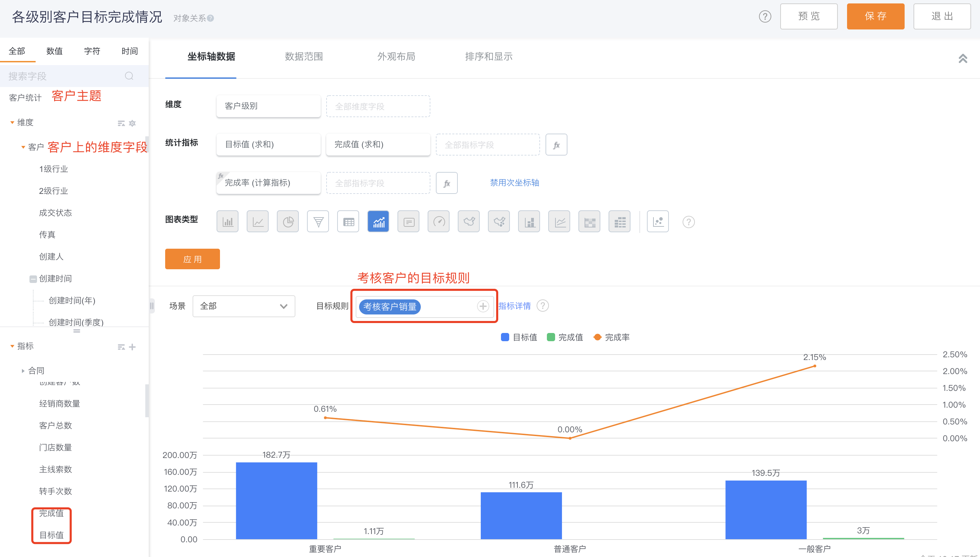Select 完成值 indicator in tree

point(51,513)
